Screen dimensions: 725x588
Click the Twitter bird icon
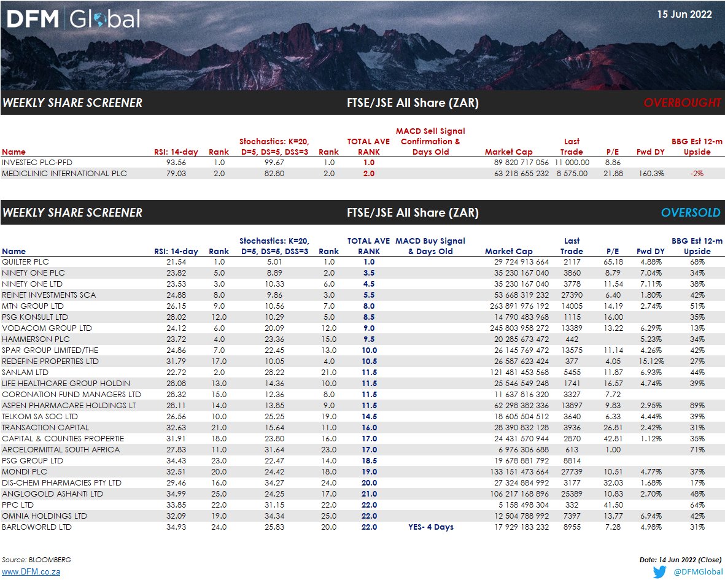coord(660,572)
